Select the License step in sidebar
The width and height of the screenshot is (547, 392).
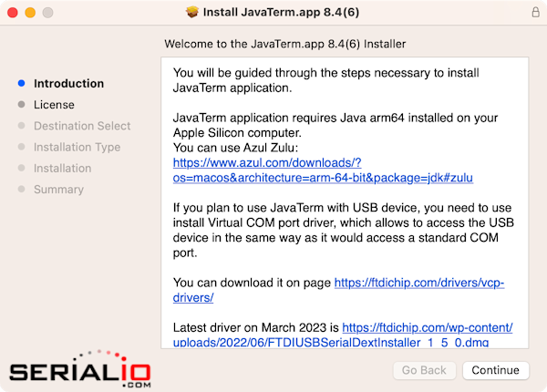pos(54,105)
